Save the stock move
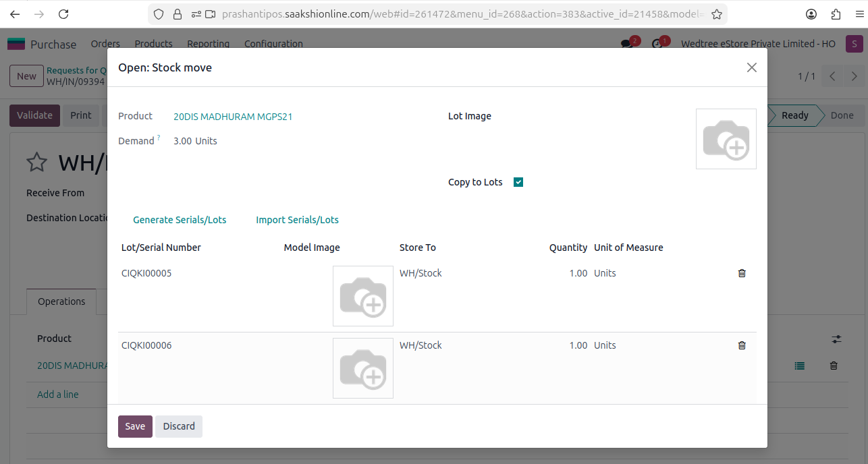The width and height of the screenshot is (868, 464). [135, 426]
